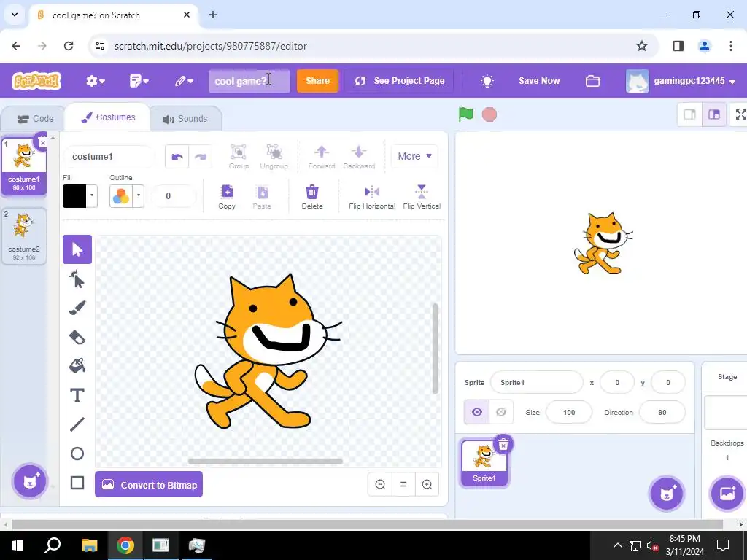Open the File menu dropdown
Viewport: 747px width, 560px height.
coord(139,81)
